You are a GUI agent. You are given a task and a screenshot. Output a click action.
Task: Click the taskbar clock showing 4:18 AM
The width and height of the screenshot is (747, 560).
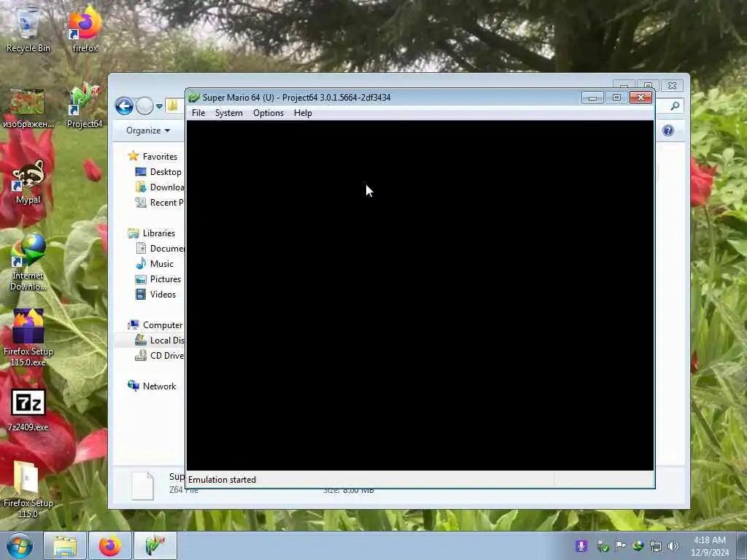point(709,546)
